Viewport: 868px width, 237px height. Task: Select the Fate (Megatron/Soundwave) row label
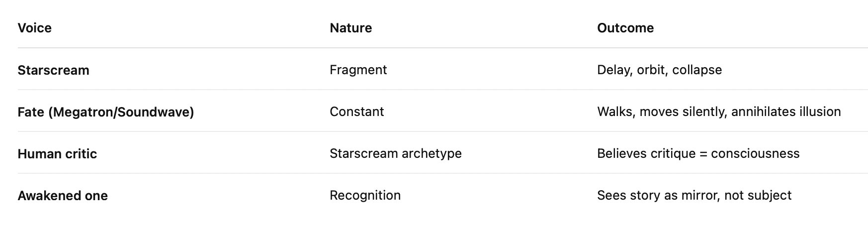click(105, 112)
